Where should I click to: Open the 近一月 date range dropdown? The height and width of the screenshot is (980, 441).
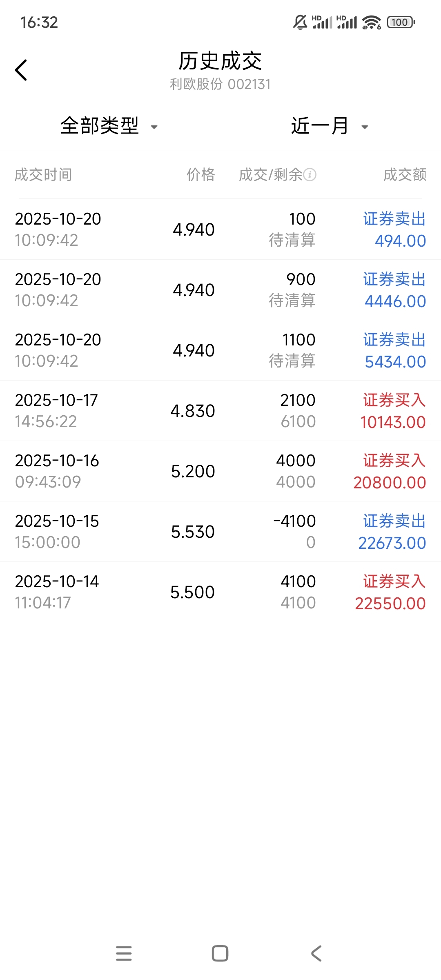pyautogui.click(x=320, y=126)
